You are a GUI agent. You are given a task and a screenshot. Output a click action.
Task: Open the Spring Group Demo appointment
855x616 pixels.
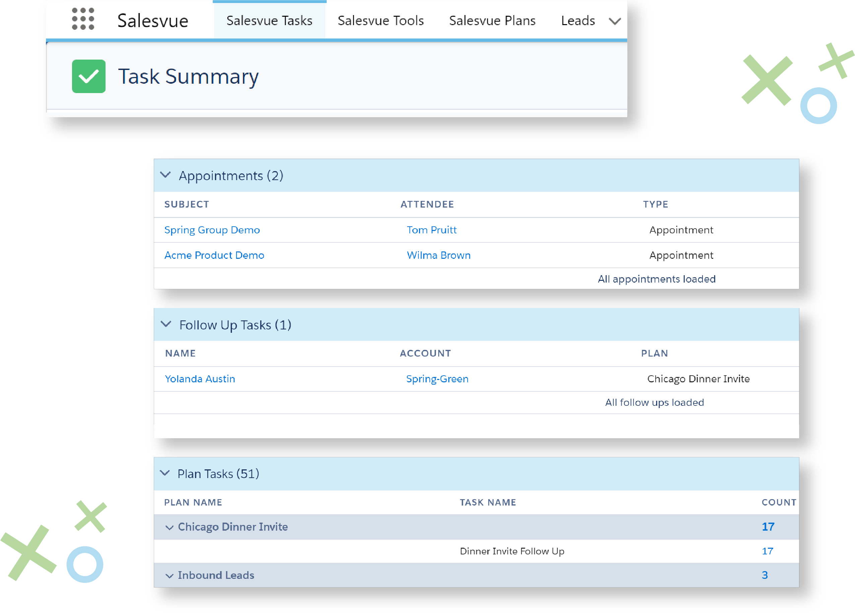pos(212,230)
